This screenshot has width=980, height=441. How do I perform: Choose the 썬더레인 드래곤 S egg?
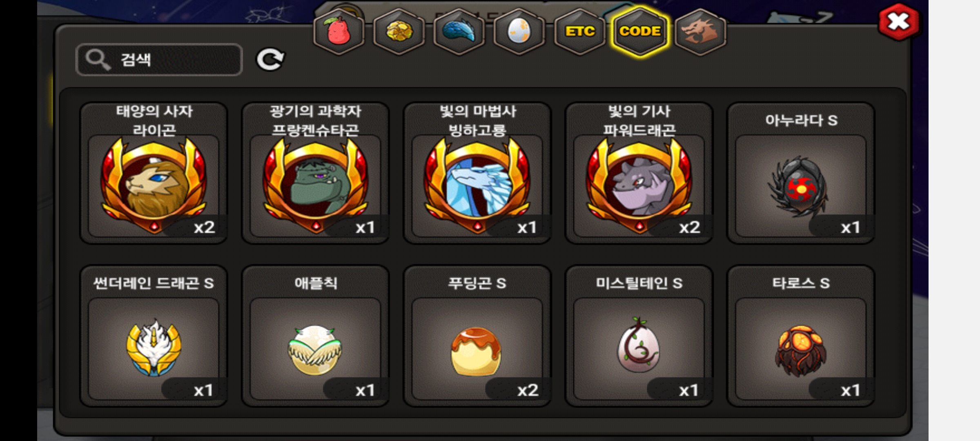[154, 336]
